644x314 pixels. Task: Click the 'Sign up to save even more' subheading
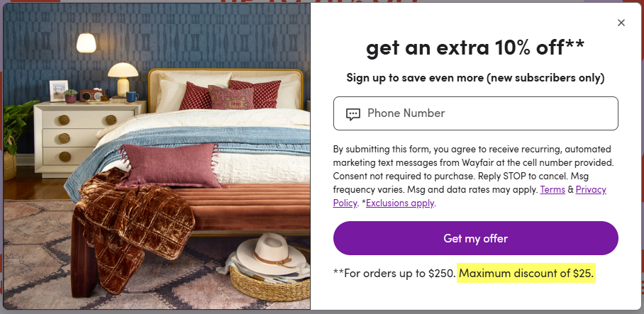point(475,77)
